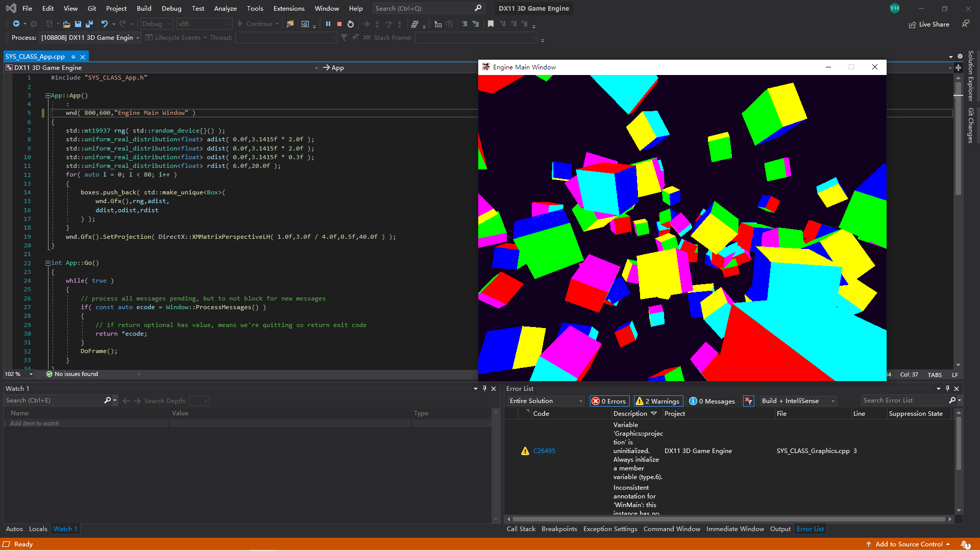Open the Entire Solution scope dropdown

546,401
